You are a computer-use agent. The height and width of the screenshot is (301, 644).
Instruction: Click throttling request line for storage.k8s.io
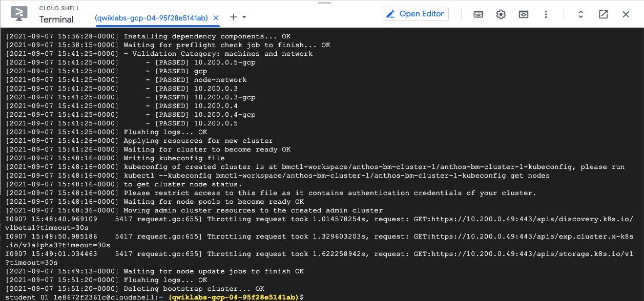(x=319, y=258)
